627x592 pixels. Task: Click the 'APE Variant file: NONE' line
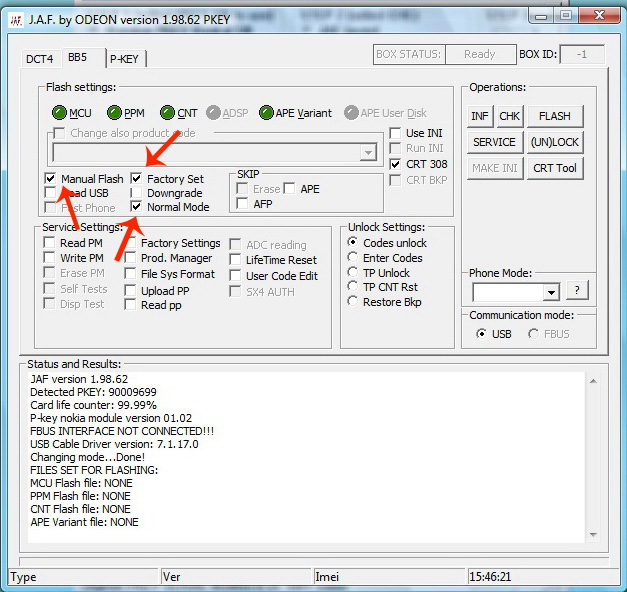coord(84,522)
